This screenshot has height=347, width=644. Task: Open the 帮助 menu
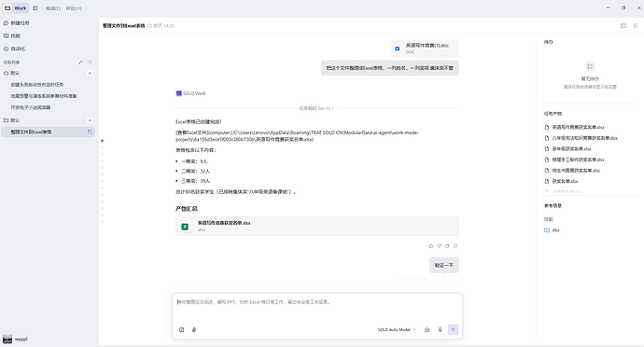click(x=74, y=8)
